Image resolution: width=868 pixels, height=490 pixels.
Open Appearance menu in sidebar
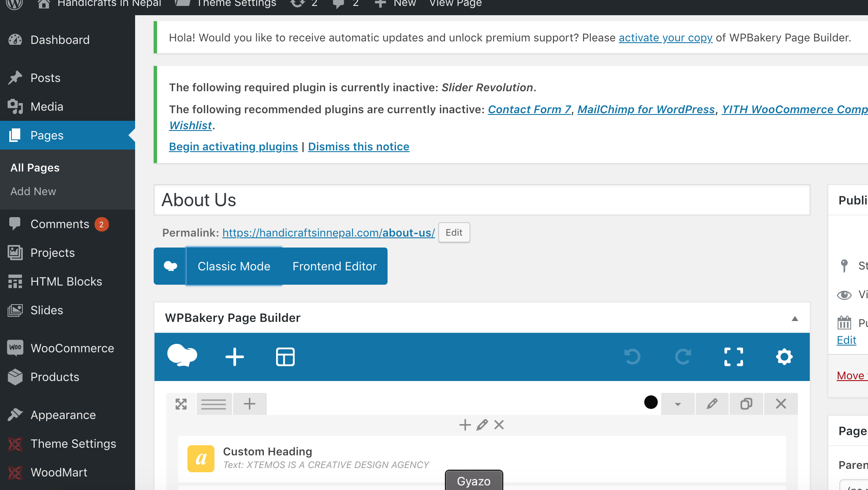coord(63,415)
